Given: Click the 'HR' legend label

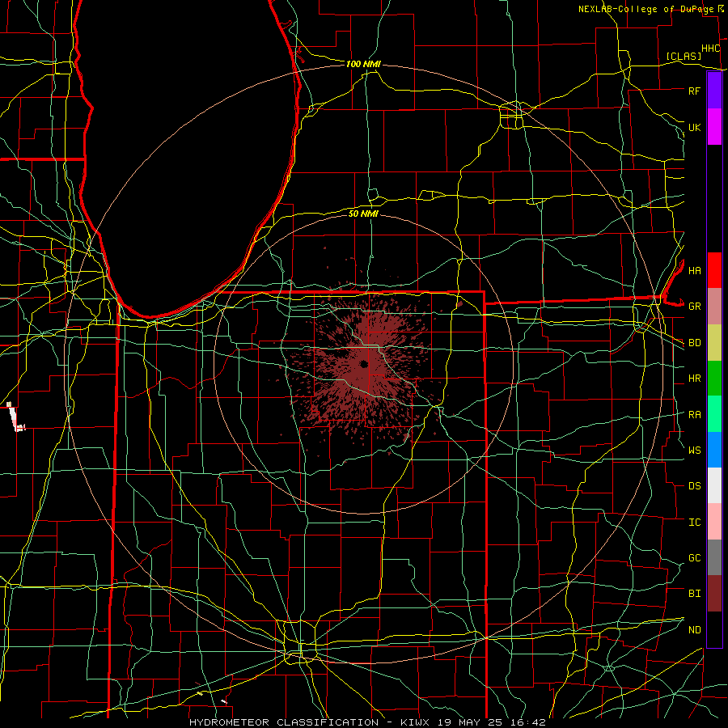Looking at the screenshot, I should pos(694,379).
